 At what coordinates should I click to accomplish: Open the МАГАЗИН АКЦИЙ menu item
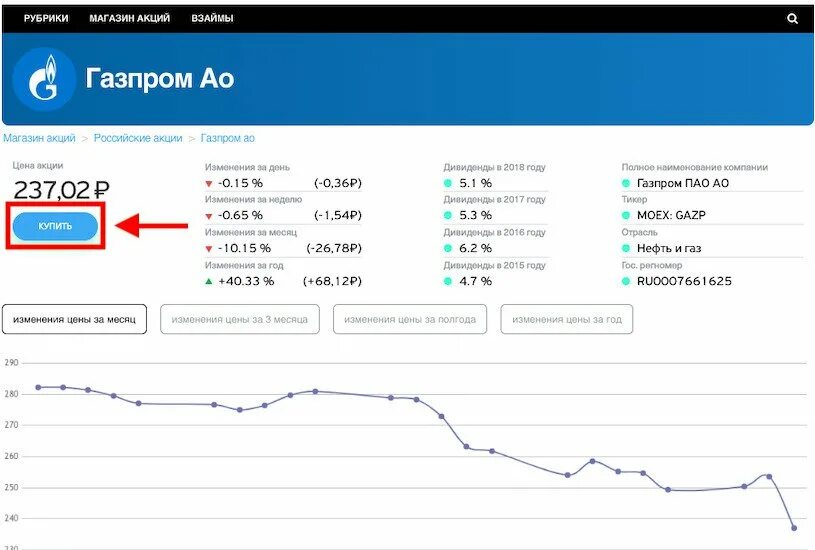(x=129, y=18)
